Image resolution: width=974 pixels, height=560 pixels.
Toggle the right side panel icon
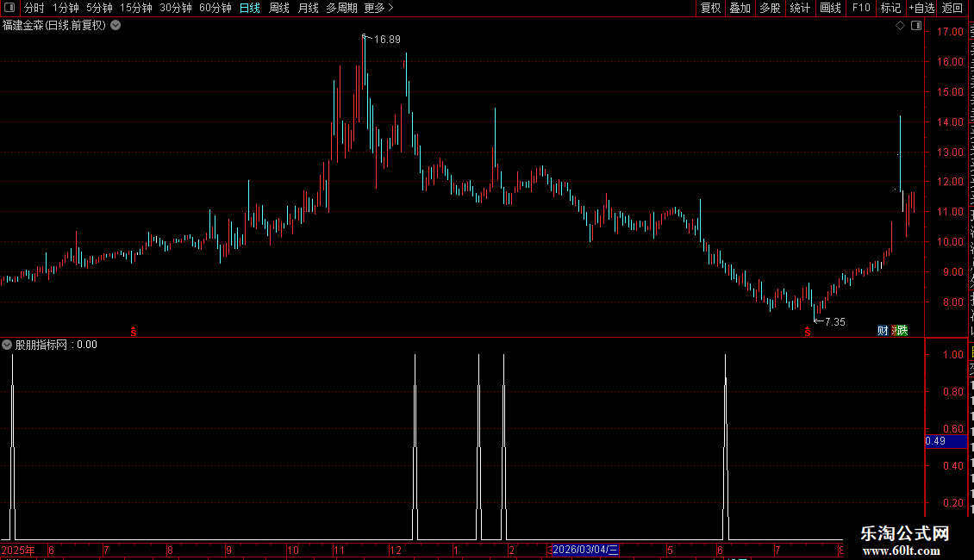pyautogui.click(x=916, y=26)
